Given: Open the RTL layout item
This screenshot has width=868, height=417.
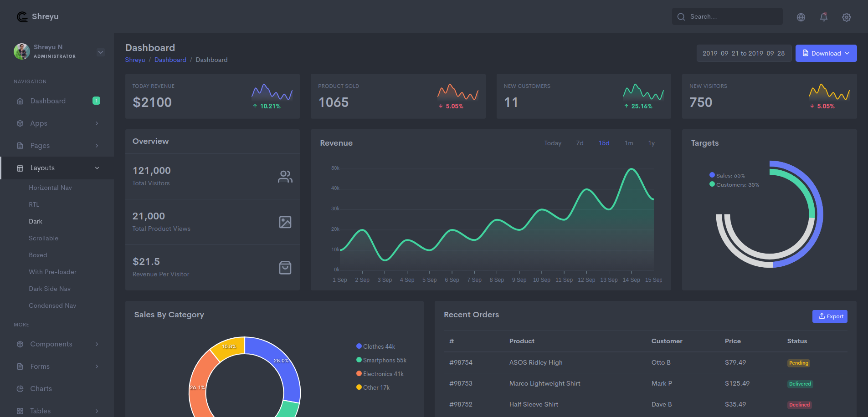Looking at the screenshot, I should (x=34, y=204).
